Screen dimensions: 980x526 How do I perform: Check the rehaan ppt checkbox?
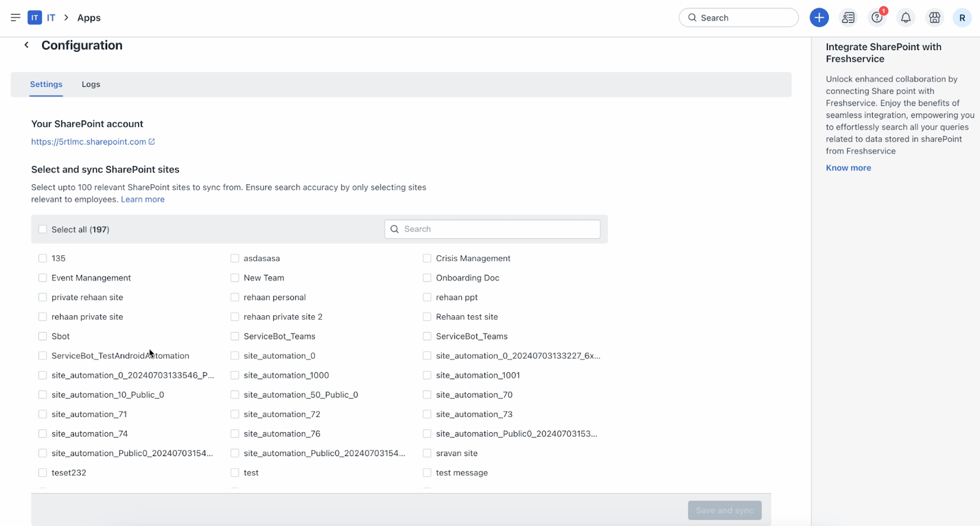[427, 298]
